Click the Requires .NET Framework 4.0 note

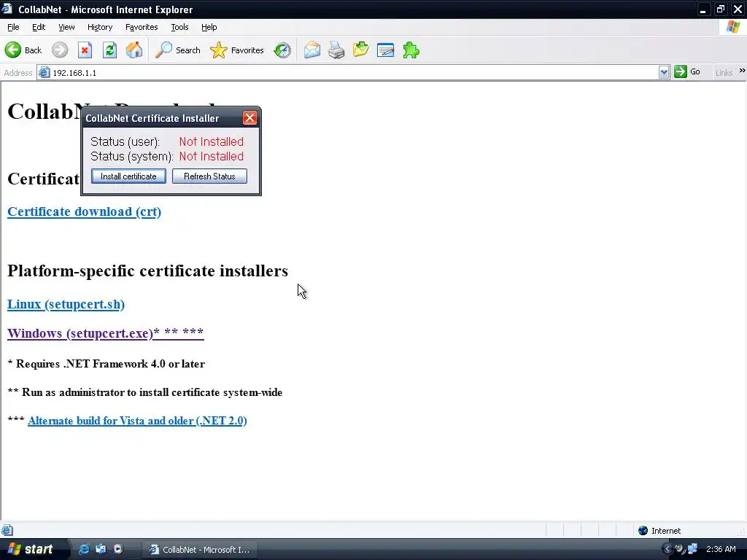click(x=107, y=364)
